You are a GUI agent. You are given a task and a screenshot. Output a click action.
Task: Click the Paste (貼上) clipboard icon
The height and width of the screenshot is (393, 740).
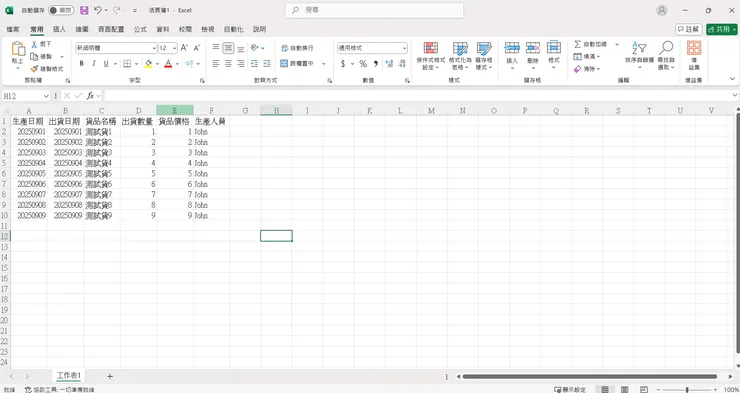coord(18,49)
